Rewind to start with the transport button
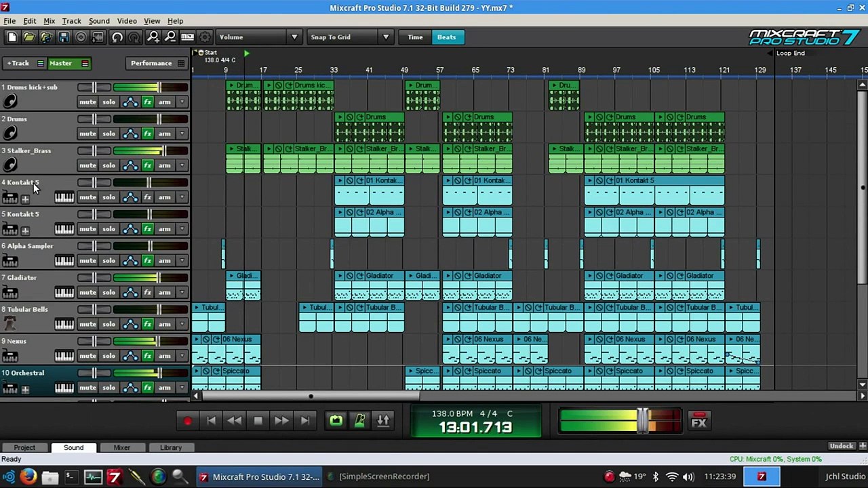The height and width of the screenshot is (488, 868). [x=211, y=421]
